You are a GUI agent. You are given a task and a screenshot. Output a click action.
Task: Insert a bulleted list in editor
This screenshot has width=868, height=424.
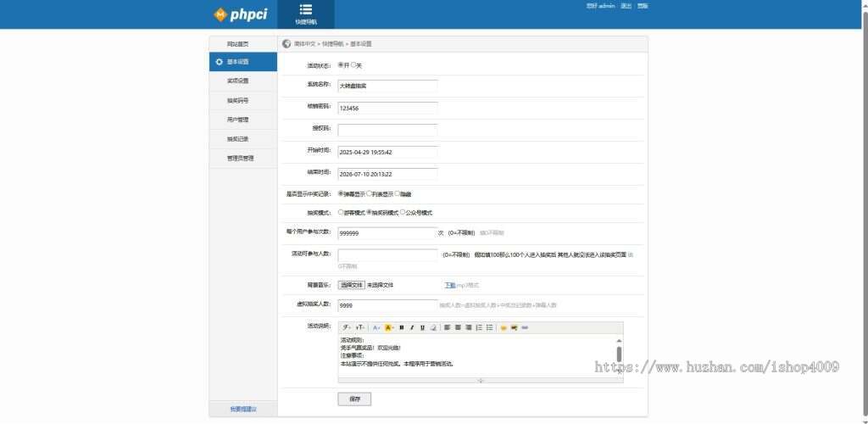point(489,327)
